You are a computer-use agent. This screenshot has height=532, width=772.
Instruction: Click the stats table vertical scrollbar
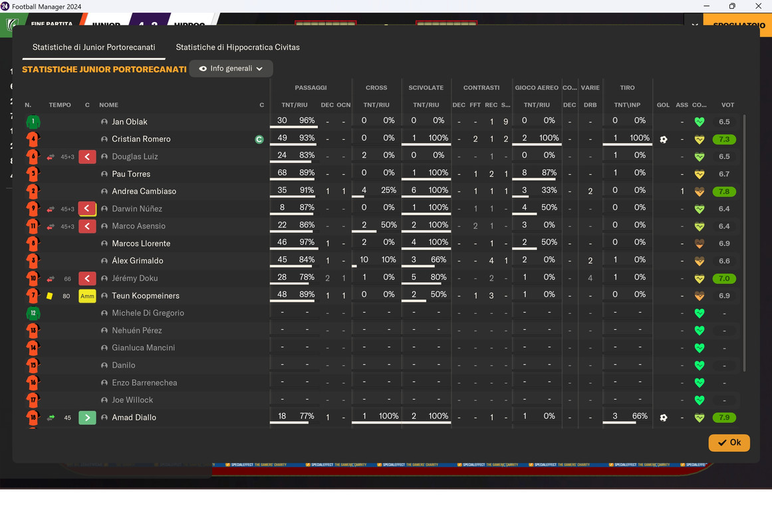pyautogui.click(x=744, y=243)
